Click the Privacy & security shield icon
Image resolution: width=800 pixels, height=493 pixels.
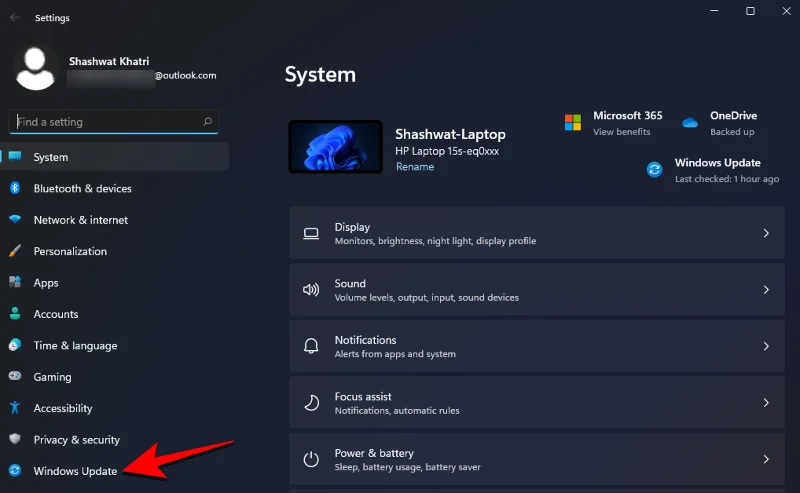pyautogui.click(x=15, y=439)
